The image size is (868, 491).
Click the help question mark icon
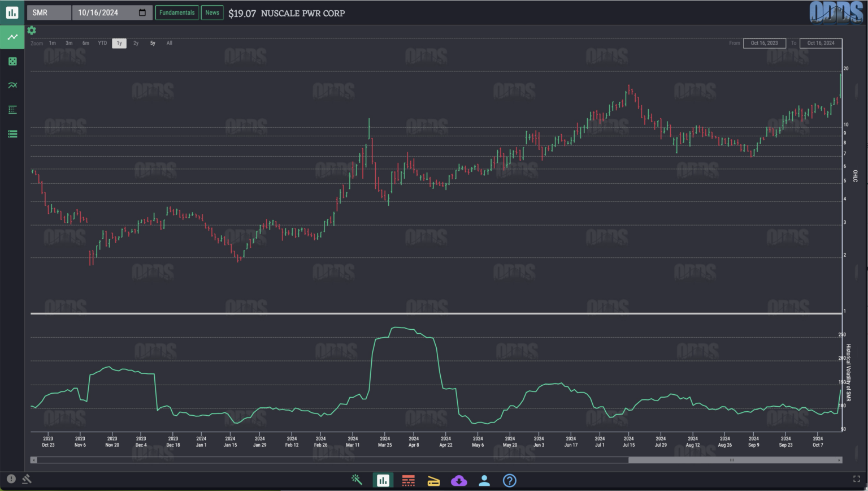(509, 480)
